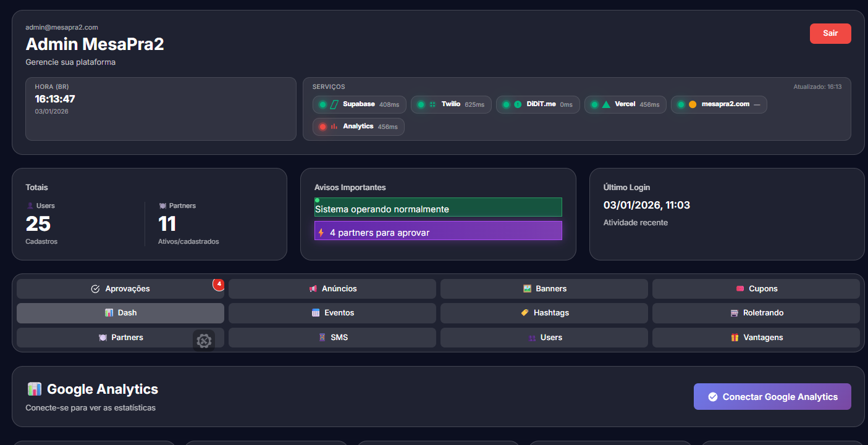The image size is (868, 445).
Task: Toggle the Supabase service status indicator
Action: 322,104
